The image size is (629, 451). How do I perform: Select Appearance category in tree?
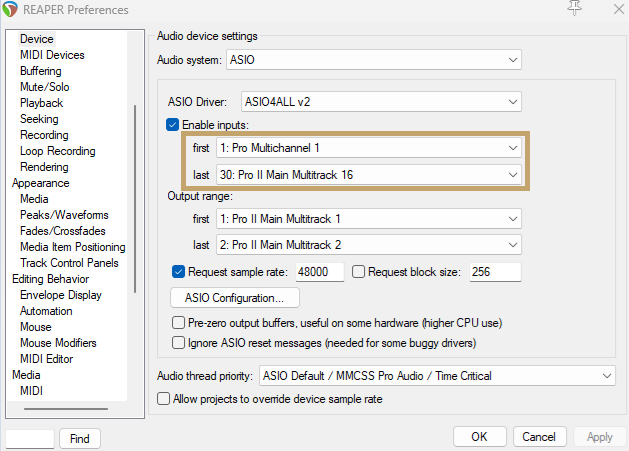pyautogui.click(x=41, y=183)
